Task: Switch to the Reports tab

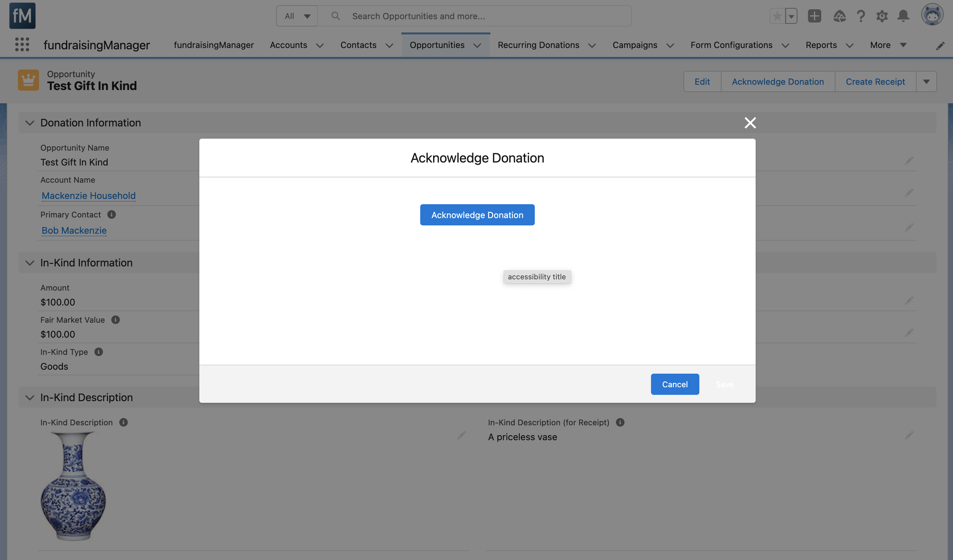Action: point(821,45)
